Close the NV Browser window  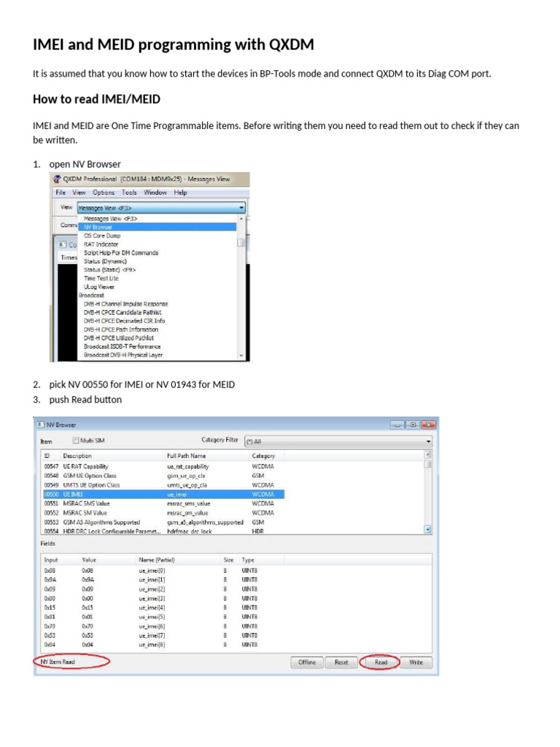(x=428, y=425)
